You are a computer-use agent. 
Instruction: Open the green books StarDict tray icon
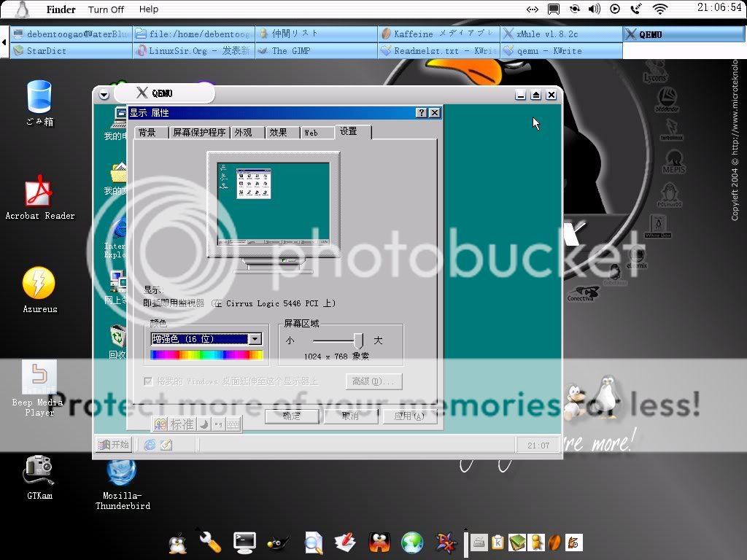coord(516,542)
